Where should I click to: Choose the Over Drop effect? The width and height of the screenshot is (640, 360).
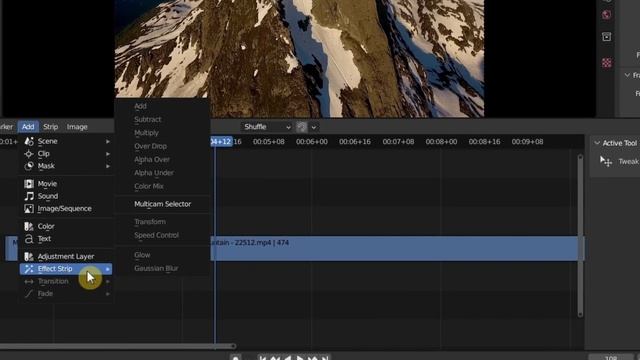tap(163, 146)
